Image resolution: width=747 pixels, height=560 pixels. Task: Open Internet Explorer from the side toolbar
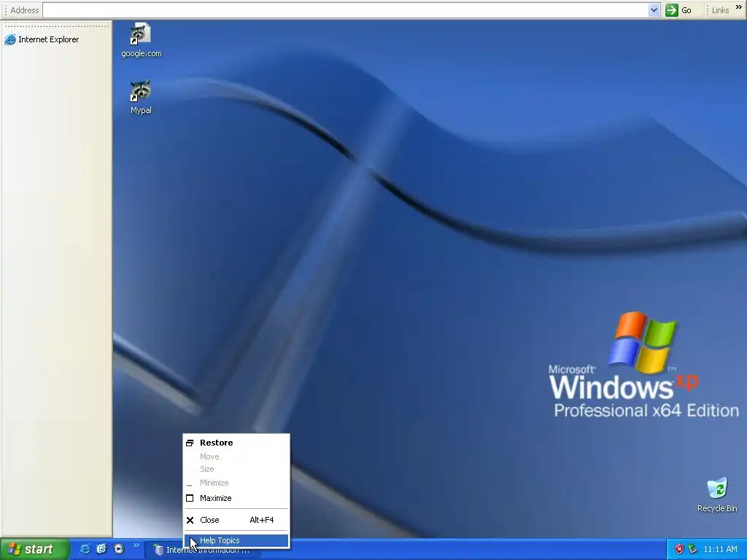(42, 39)
